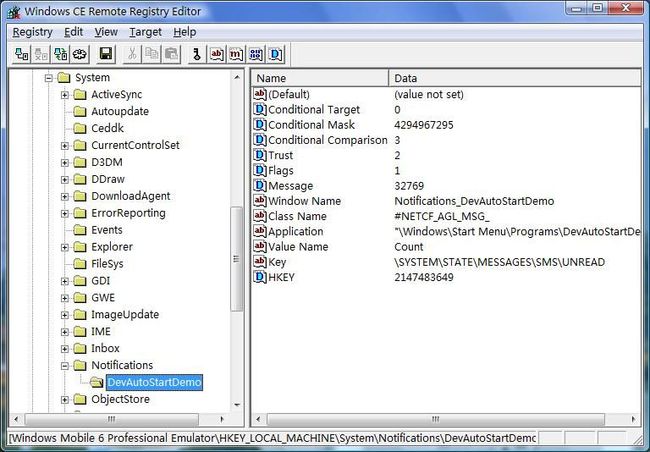
Task: Click the tree pane vertical scrollbar up arrow
Action: coord(237,78)
